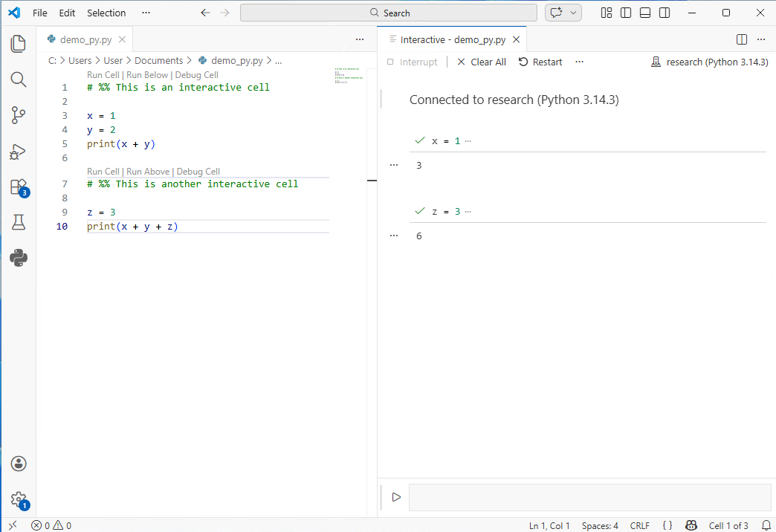Click Restart in the Interactive window

click(x=540, y=62)
